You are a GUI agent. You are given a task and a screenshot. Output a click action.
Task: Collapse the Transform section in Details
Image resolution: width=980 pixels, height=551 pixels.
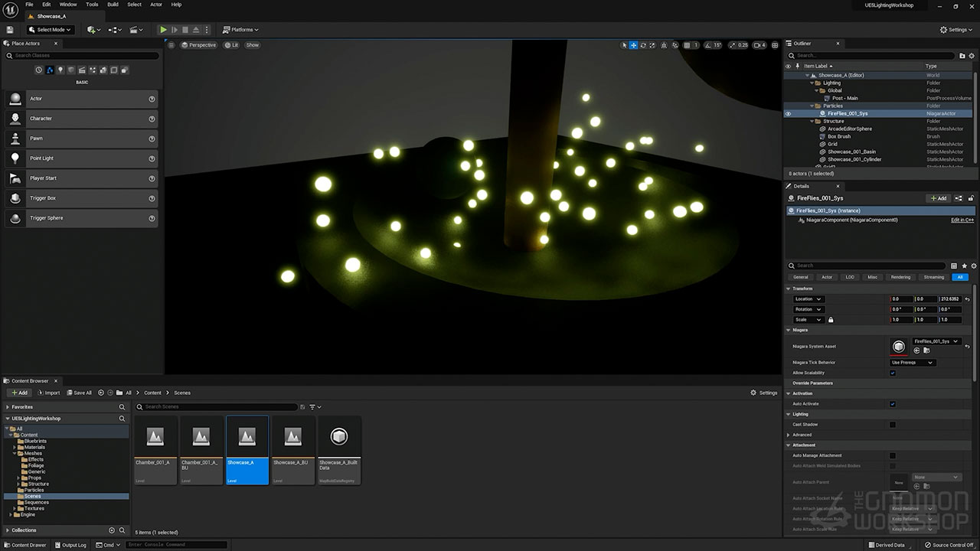[790, 289]
